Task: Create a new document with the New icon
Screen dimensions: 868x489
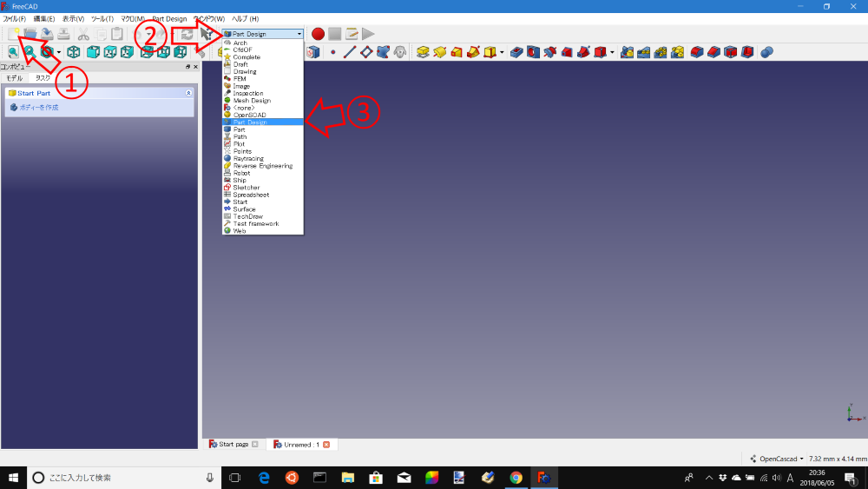Action: [x=14, y=34]
